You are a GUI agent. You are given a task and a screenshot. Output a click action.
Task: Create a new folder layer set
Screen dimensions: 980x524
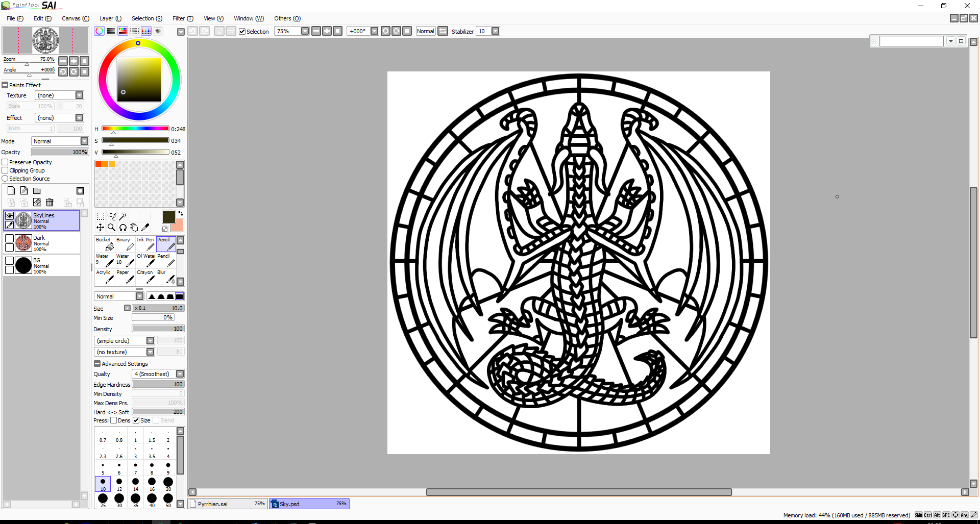pyautogui.click(x=37, y=191)
